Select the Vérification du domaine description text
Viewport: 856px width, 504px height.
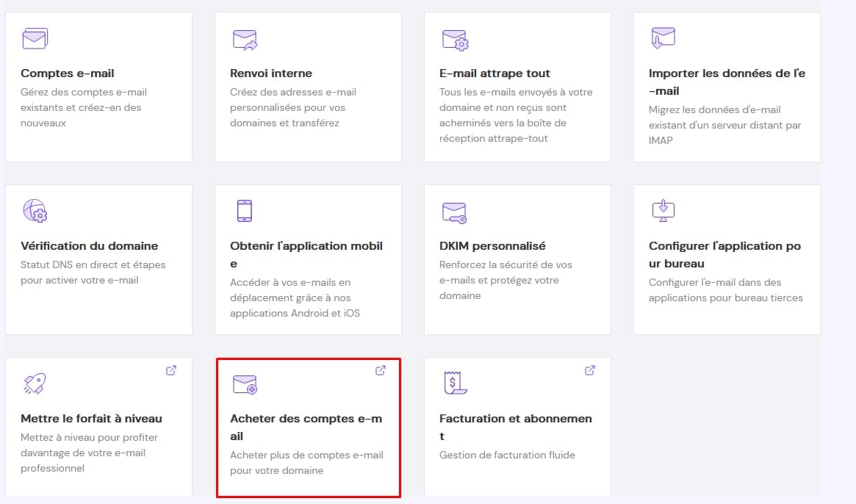[93, 273]
